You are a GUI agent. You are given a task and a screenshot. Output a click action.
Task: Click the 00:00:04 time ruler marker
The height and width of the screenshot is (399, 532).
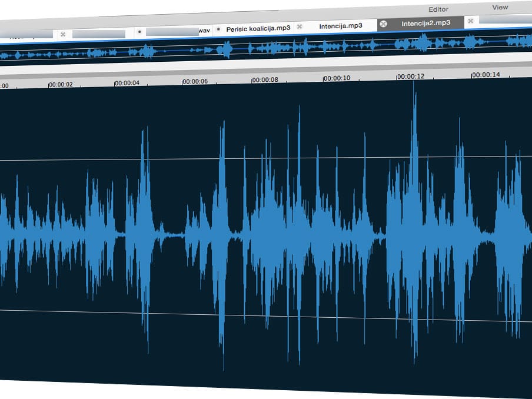click(127, 82)
